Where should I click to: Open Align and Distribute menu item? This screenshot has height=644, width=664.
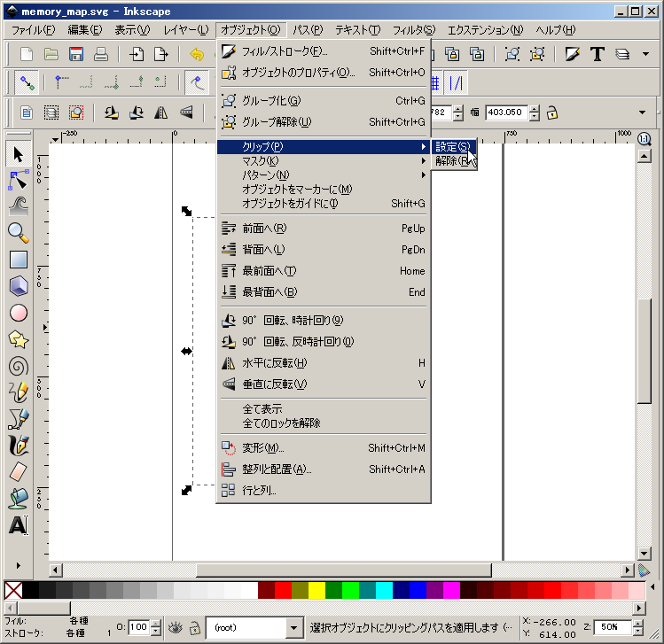[324, 469]
